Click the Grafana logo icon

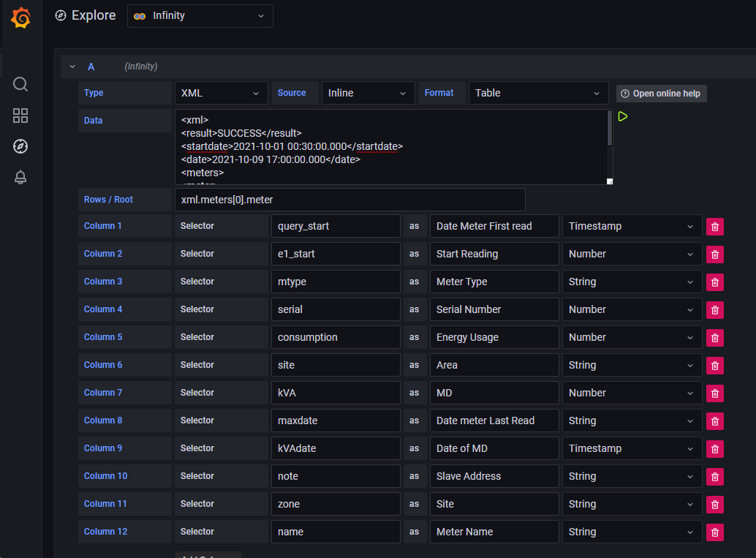click(x=20, y=18)
